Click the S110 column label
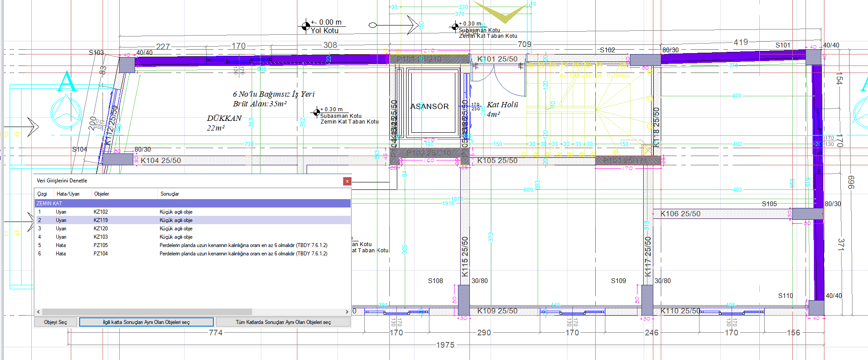This screenshot has width=868, height=360. point(786,296)
